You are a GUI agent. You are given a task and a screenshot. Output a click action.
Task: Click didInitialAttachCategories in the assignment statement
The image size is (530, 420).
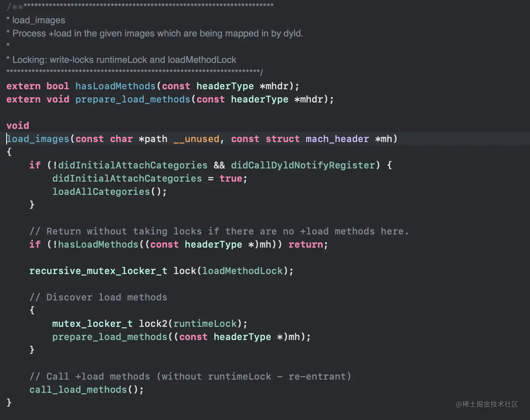[127, 179]
